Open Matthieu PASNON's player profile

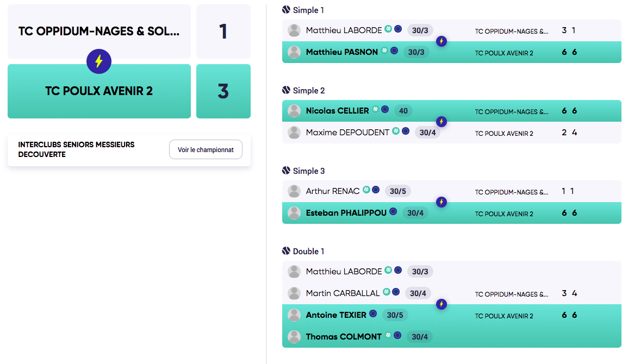[341, 52]
